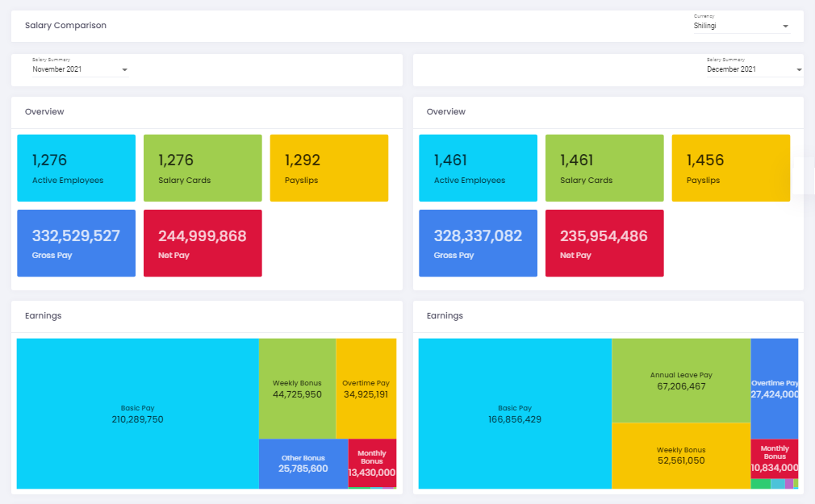
Task: Click the Overview heading above the 1,276 cards
Action: [44, 112]
